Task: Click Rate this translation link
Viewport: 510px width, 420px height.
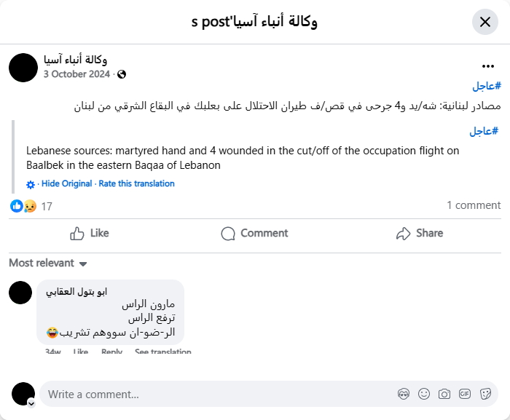Action: [x=137, y=183]
